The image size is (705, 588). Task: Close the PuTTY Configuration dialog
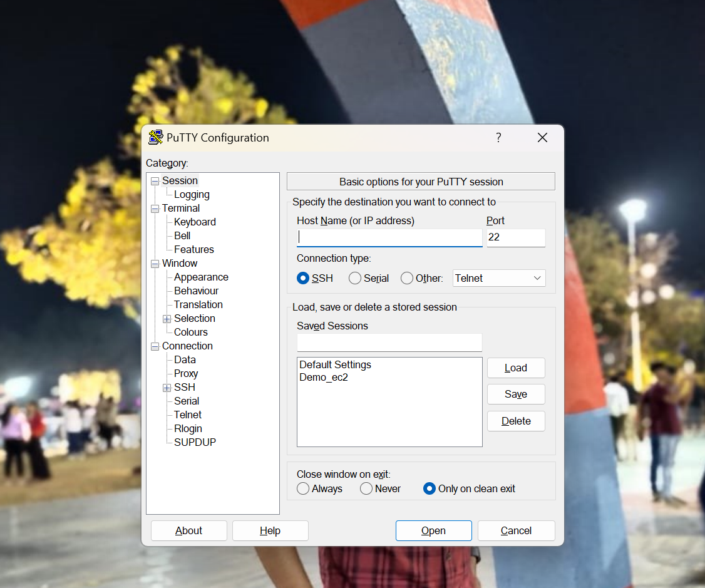[542, 138]
